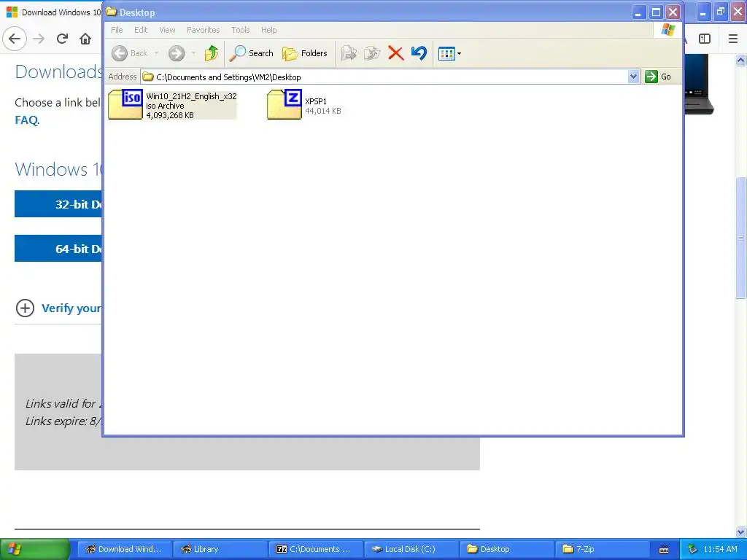Image resolution: width=747 pixels, height=560 pixels.
Task: Switch to Library taskbar button
Action: 220,549
